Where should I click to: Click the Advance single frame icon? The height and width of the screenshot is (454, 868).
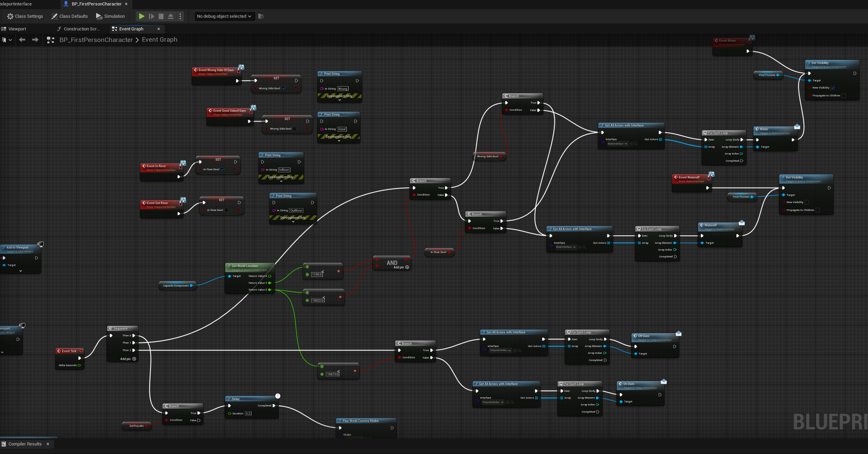(151, 16)
